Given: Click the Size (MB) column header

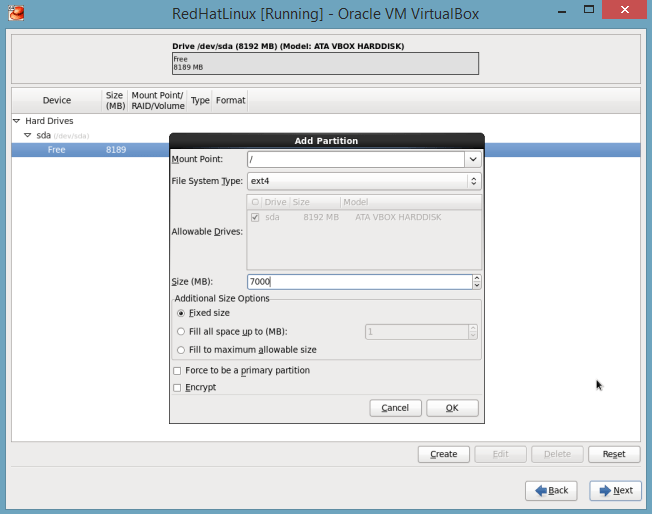Looking at the screenshot, I should [115, 100].
